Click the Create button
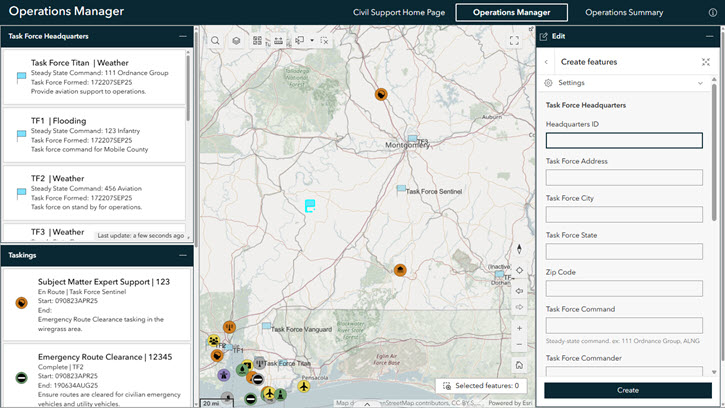Viewport: 725px width, 408px height. coord(628,390)
